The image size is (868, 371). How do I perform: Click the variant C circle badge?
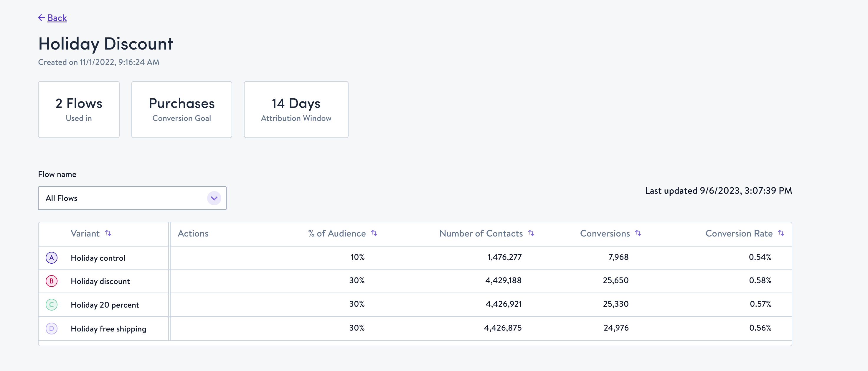(x=52, y=305)
